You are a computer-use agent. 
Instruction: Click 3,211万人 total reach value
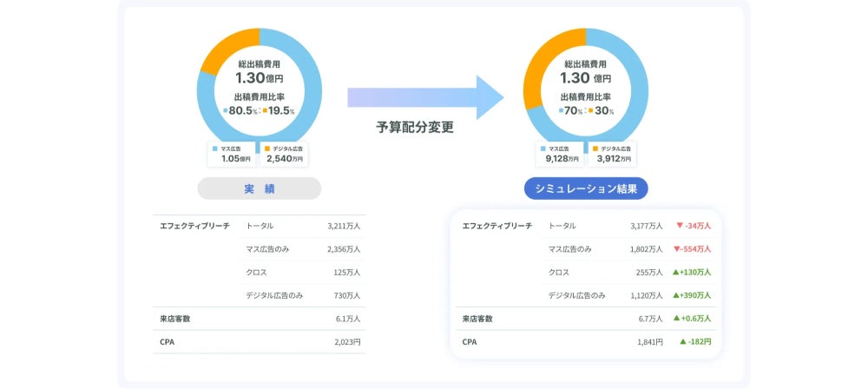point(344,226)
